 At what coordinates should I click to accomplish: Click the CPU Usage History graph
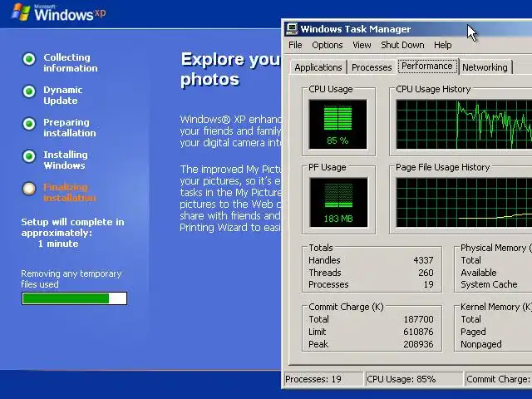[464, 124]
